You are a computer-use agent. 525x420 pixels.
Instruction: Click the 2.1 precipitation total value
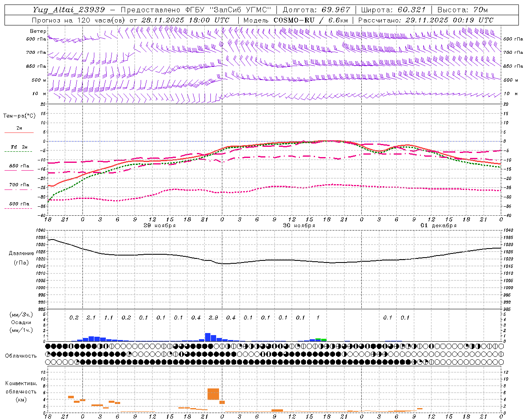(91, 317)
